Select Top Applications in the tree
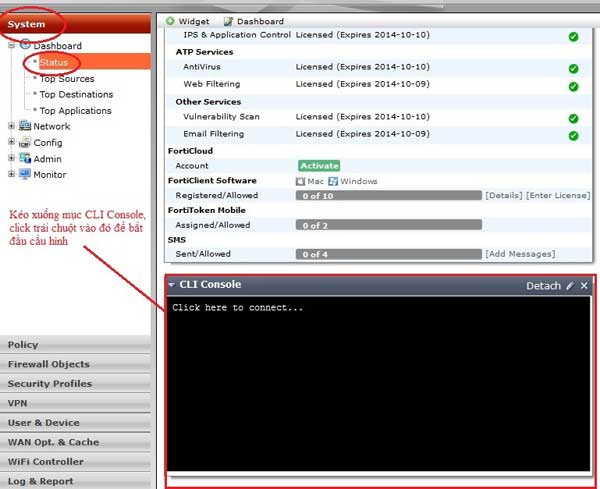 pyautogui.click(x=75, y=111)
